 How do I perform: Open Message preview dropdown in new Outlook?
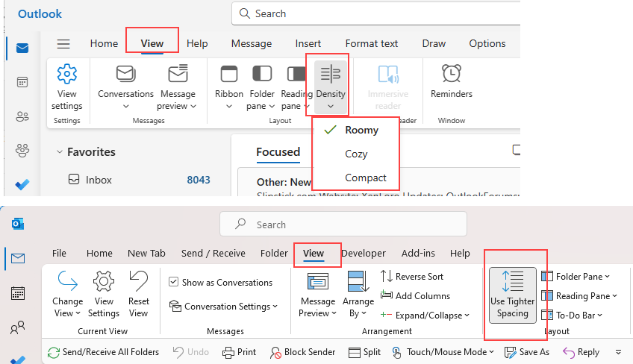[x=178, y=87]
